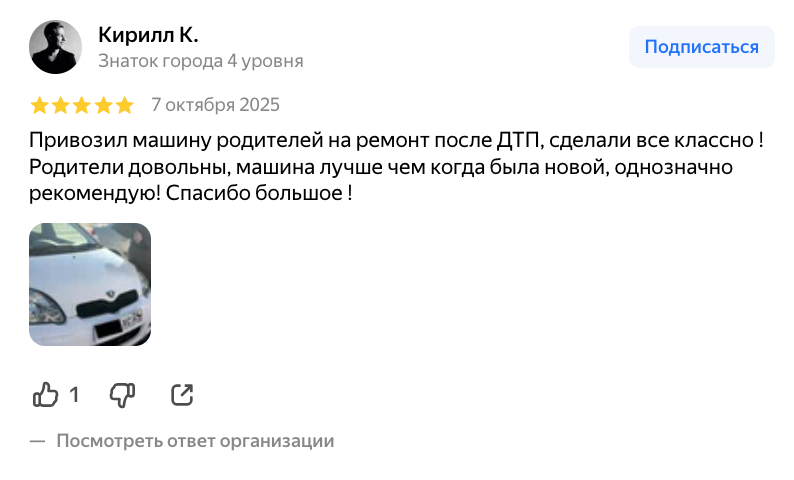
Task: Expand Посмотреть ответ организации
Action: [x=195, y=441]
